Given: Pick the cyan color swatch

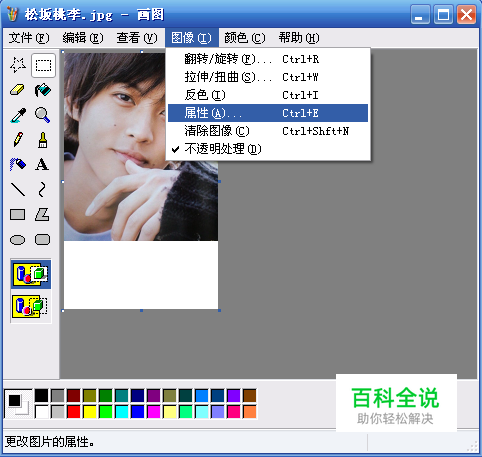Looking at the screenshot, I should (x=122, y=412).
